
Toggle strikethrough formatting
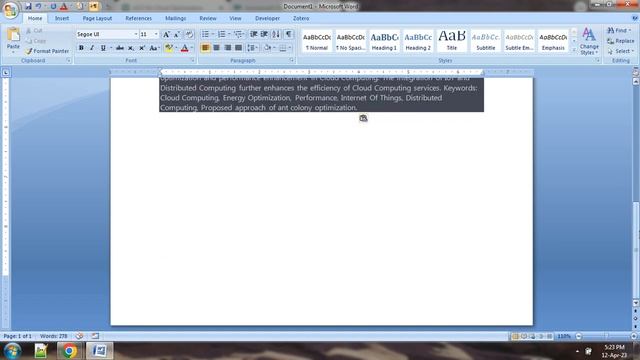[120, 48]
